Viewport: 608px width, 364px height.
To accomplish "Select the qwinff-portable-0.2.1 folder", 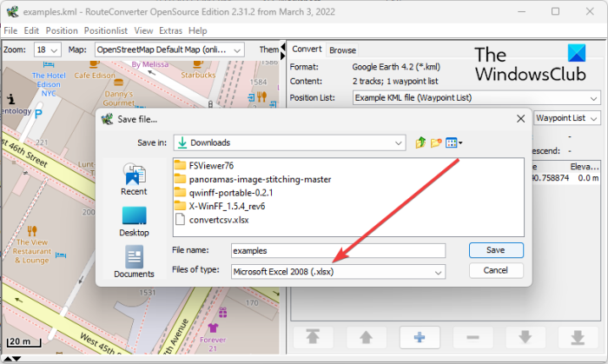I will point(224,193).
